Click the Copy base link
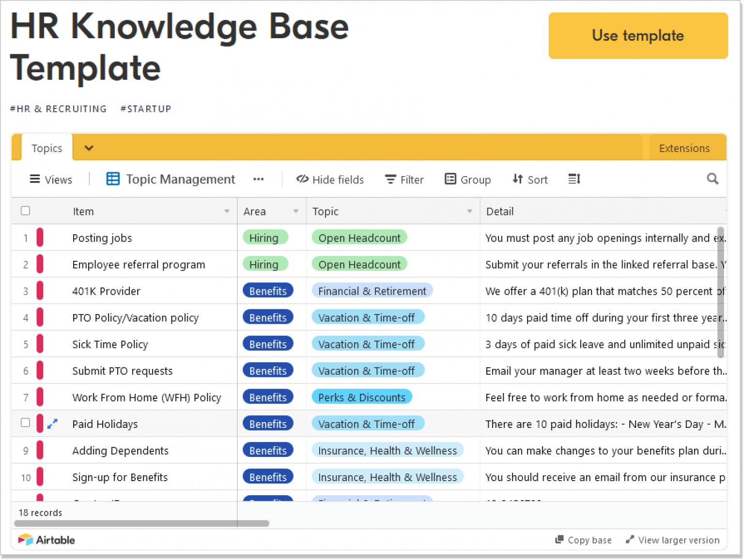Image resolution: width=744 pixels, height=560 pixels. click(x=583, y=540)
